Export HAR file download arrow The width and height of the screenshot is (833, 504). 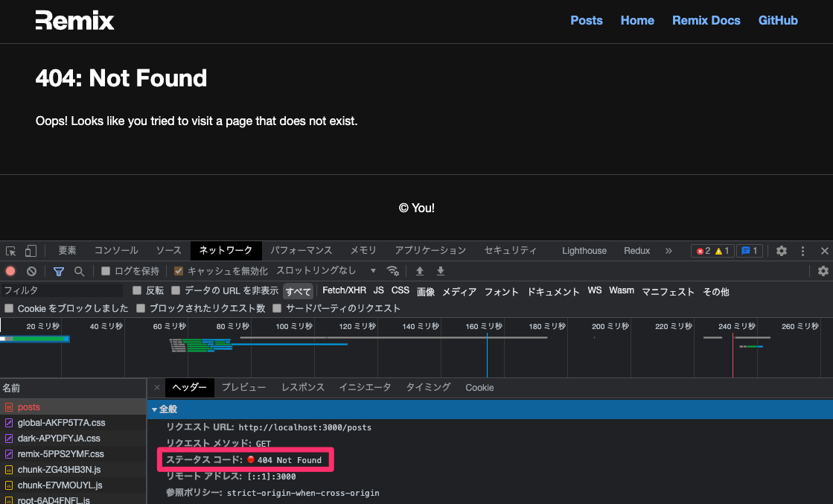pyautogui.click(x=441, y=271)
